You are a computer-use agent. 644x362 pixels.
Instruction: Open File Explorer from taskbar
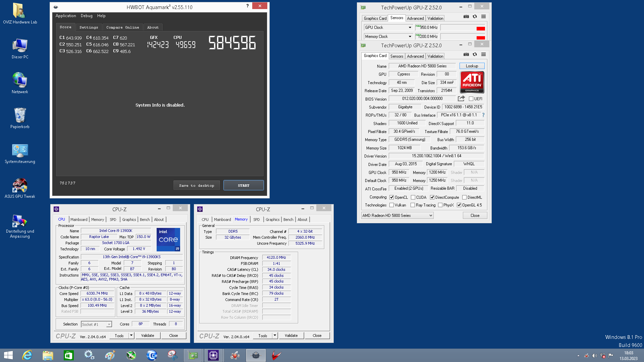pos(48,355)
